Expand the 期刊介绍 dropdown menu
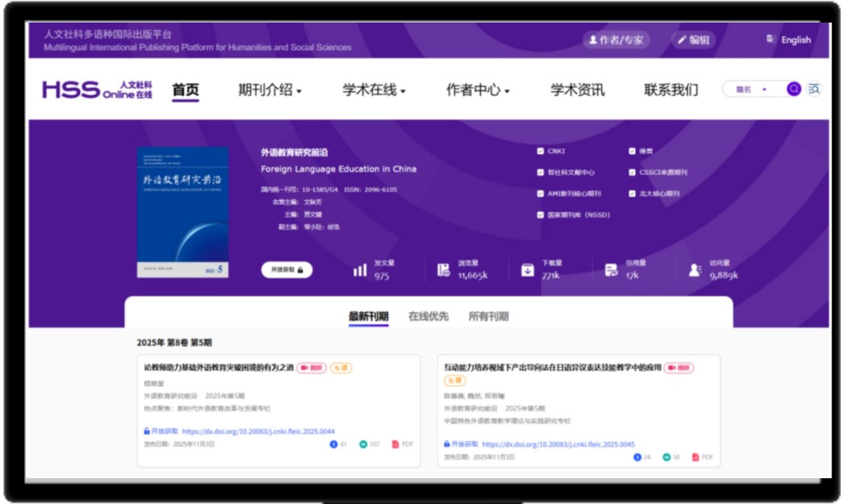The height and width of the screenshot is (504, 841). [x=270, y=90]
